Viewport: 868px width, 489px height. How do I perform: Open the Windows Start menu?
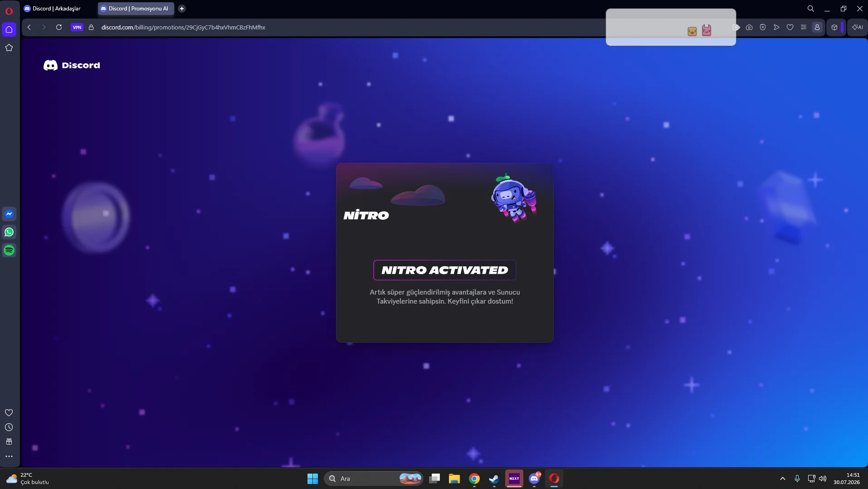[312, 479]
